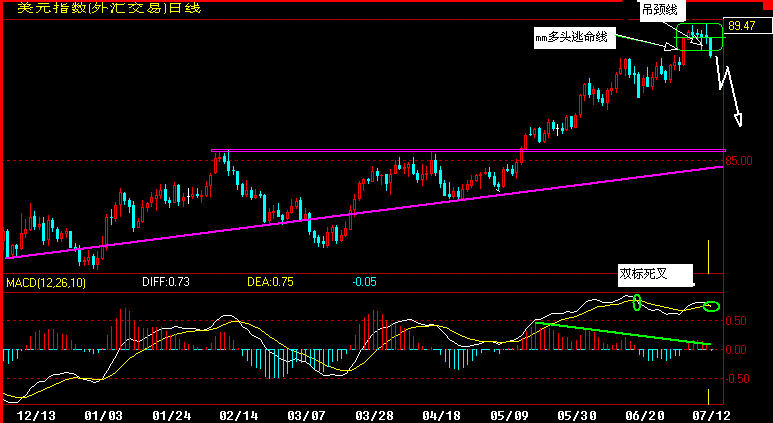Click the 0.50 MACD axis value
Image resolution: width=773 pixels, height=423 pixels.
pyautogui.click(x=738, y=321)
